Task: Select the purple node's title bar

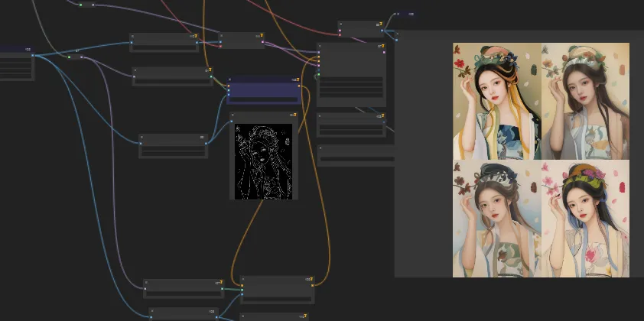Action: [260, 79]
